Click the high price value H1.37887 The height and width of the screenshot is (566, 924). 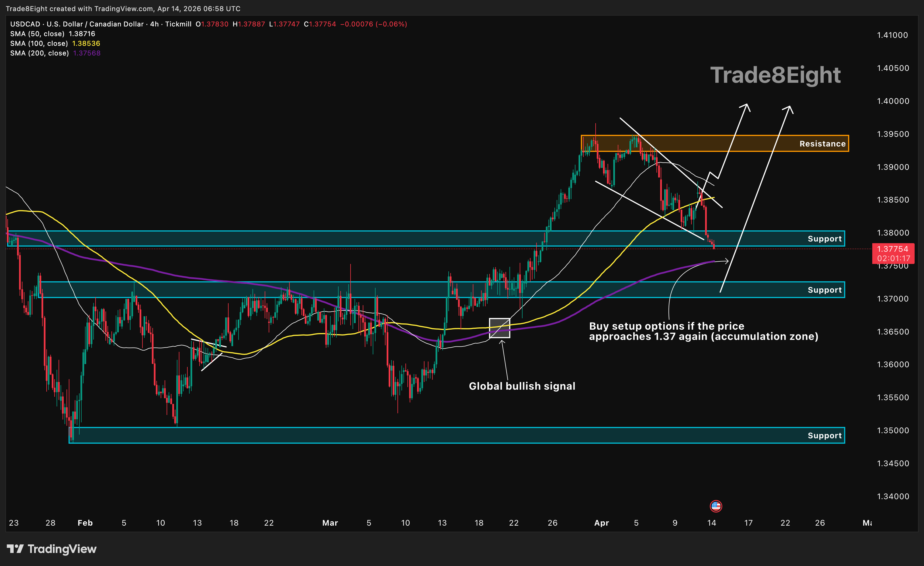click(248, 24)
